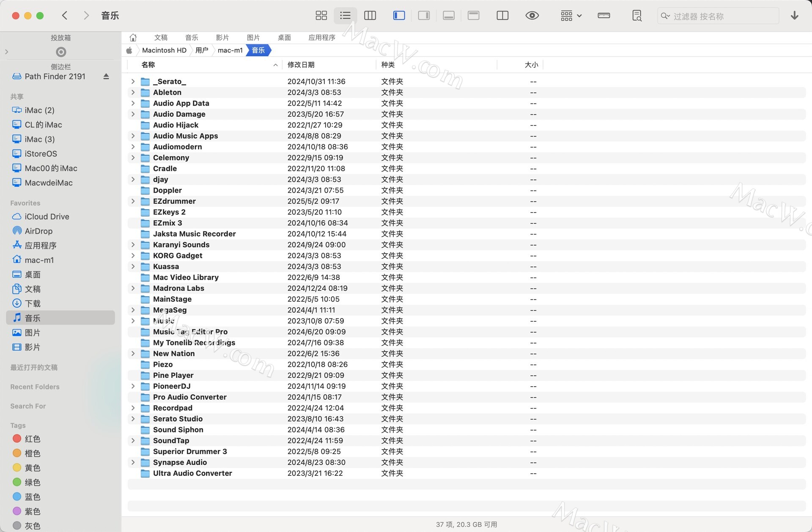
Task: Go forward with the right chevron
Action: pos(86,16)
